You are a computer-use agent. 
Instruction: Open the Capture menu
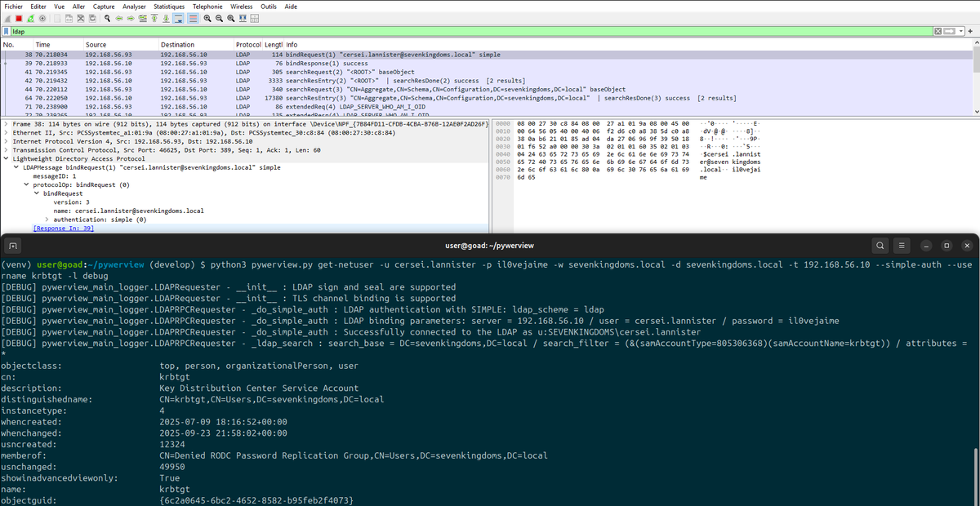[x=104, y=6]
